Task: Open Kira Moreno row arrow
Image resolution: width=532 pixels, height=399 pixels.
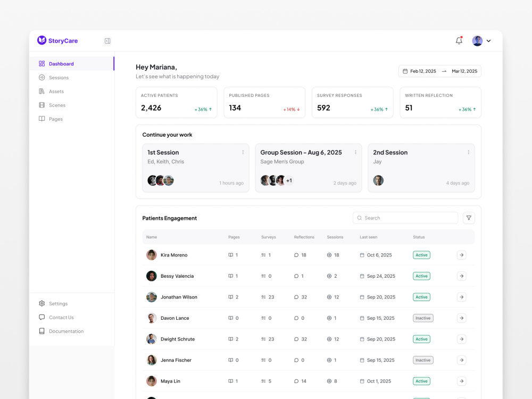Action: pyautogui.click(x=461, y=255)
